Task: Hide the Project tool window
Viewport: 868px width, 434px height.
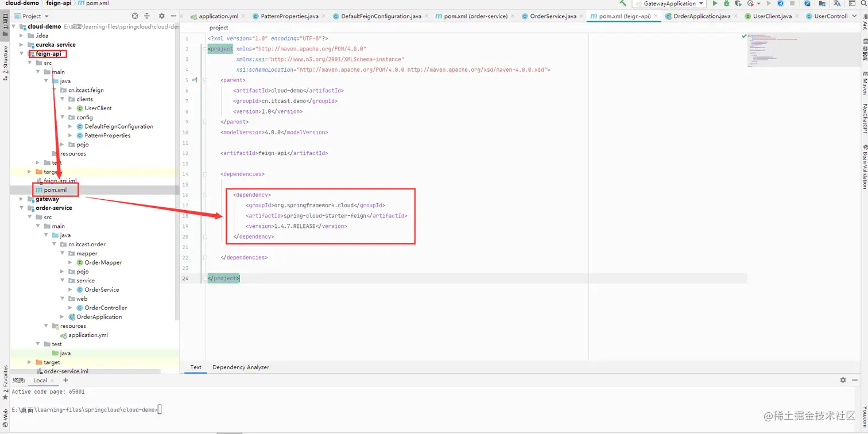Action: (x=173, y=16)
